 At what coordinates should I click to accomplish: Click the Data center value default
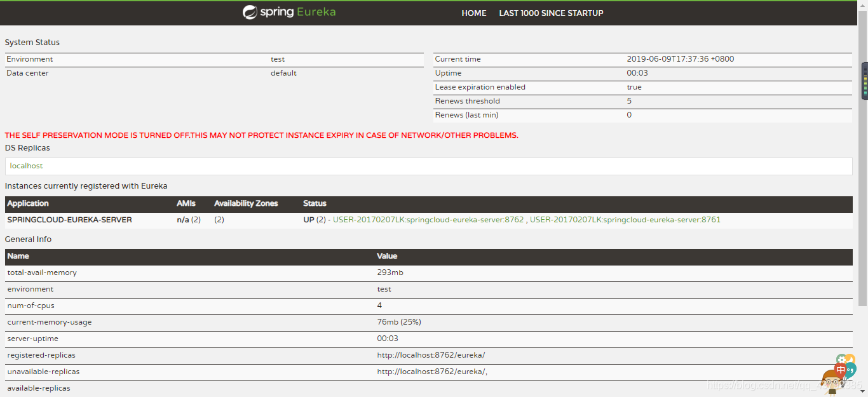click(x=283, y=73)
